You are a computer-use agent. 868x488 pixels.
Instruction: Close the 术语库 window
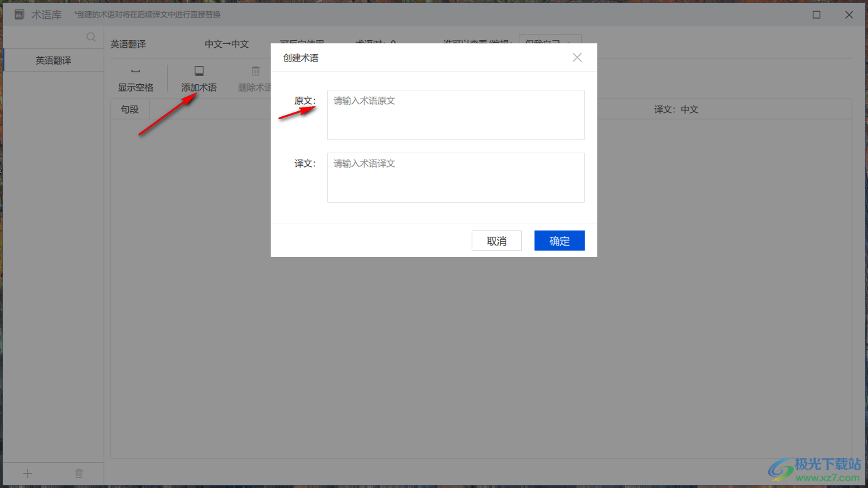click(849, 15)
